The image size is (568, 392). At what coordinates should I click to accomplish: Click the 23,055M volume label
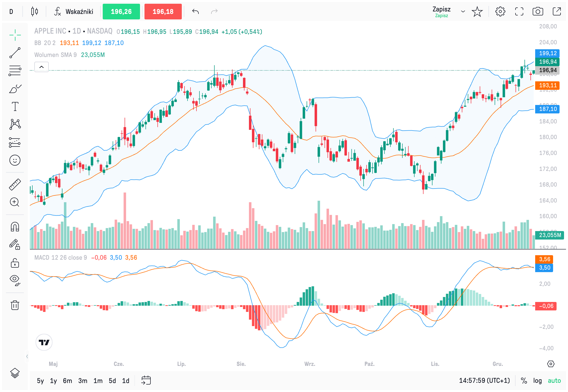point(550,235)
